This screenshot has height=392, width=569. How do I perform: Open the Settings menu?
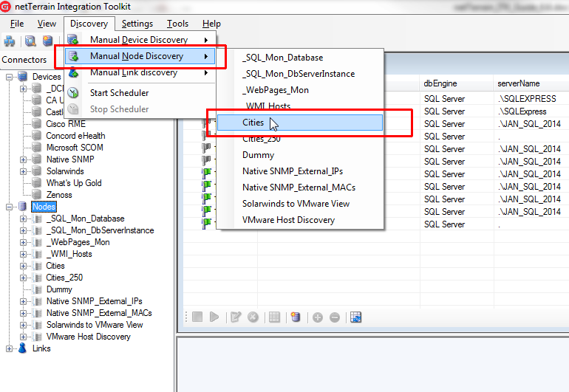tap(137, 24)
